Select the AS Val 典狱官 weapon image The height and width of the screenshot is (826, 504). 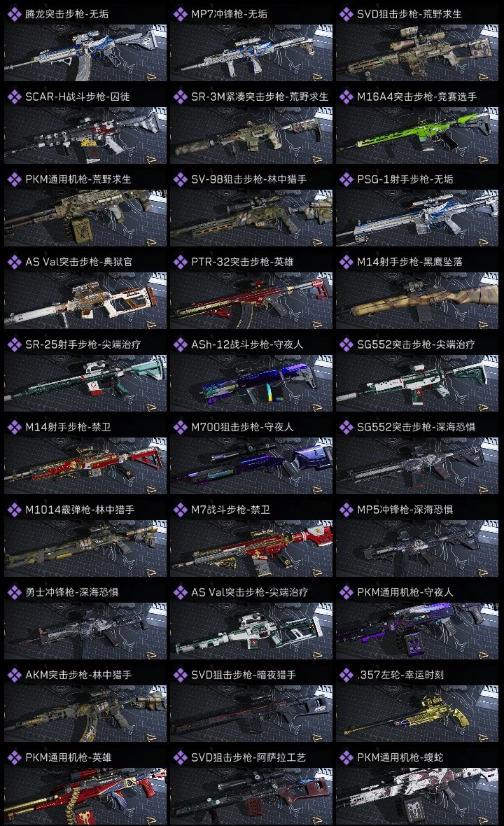pyautogui.click(x=85, y=300)
